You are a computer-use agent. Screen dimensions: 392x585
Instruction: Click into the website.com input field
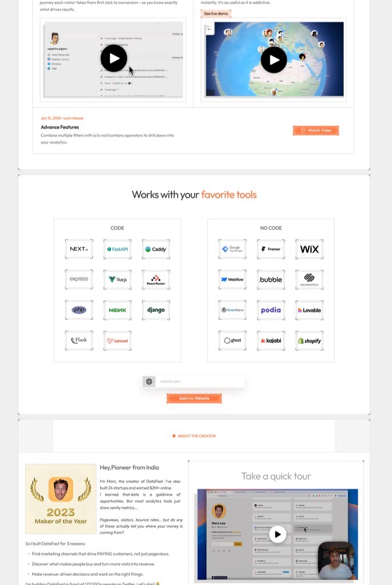[200, 381]
